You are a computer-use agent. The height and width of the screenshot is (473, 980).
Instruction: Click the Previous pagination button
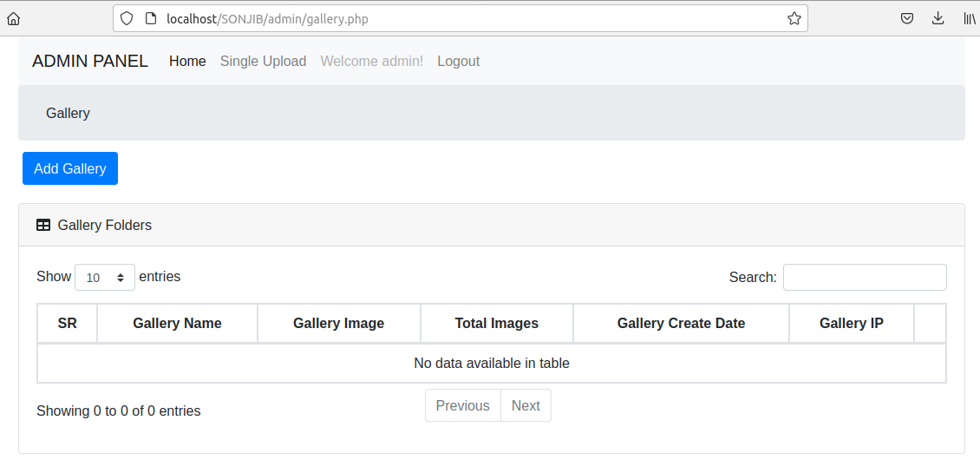tap(463, 405)
